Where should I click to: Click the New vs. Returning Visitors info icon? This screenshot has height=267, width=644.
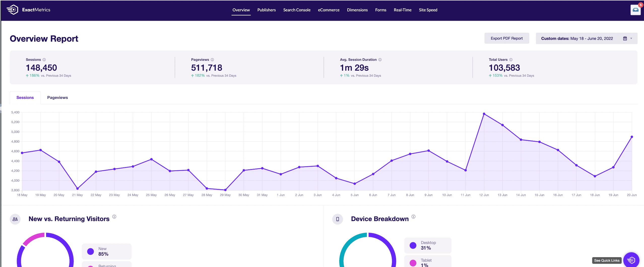pyautogui.click(x=114, y=217)
